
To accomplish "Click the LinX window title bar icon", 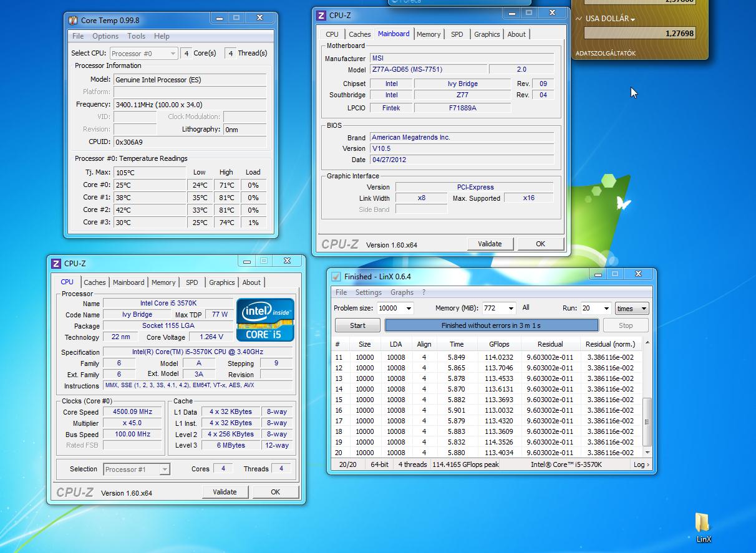I will (336, 276).
